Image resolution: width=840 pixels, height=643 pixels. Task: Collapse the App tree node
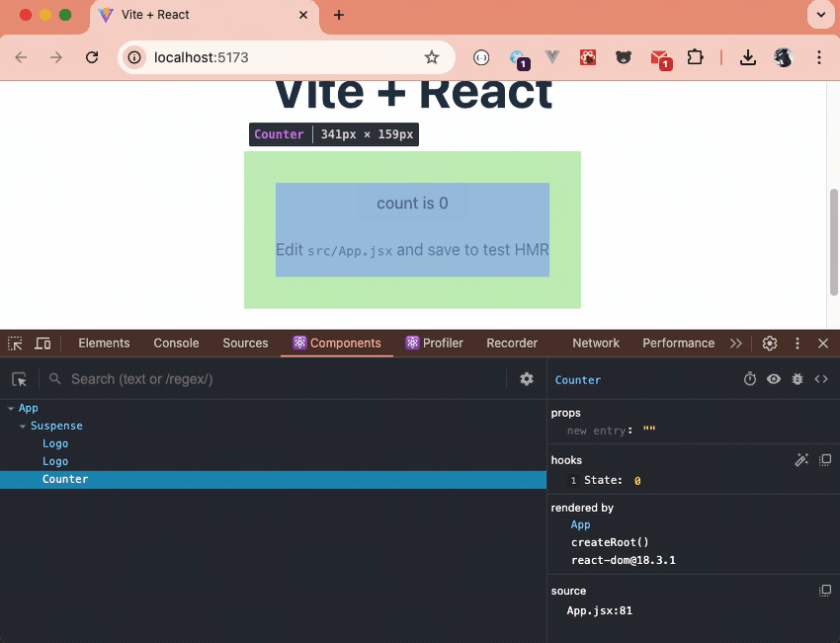pyautogui.click(x=11, y=409)
